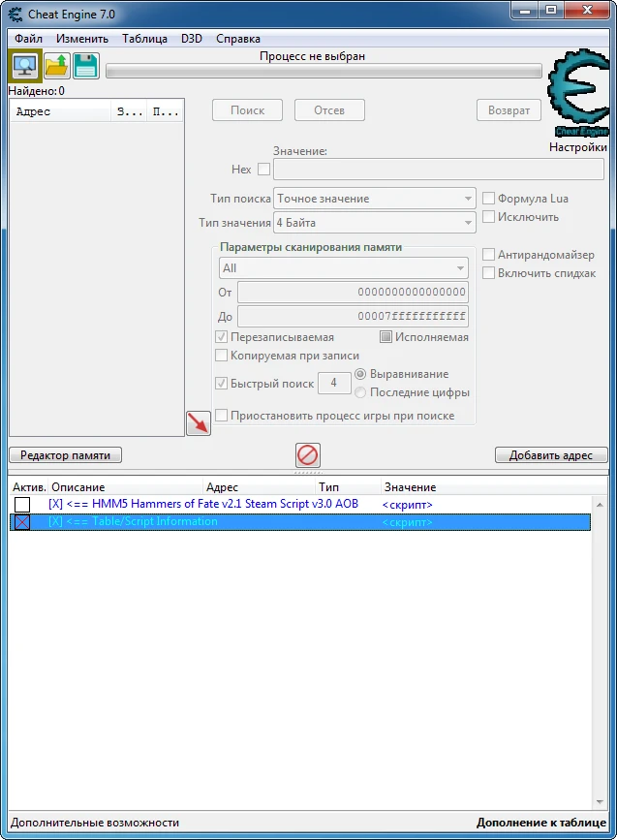Open the Изменить menu
The height and width of the screenshot is (840, 617).
click(x=82, y=39)
